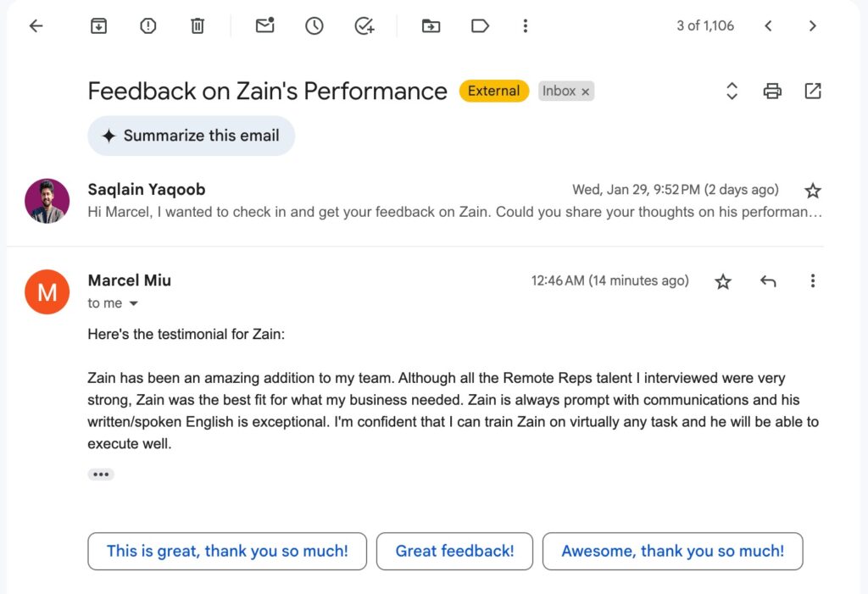Show recipient details next to 'to me'
The image size is (868, 594).
tap(133, 303)
